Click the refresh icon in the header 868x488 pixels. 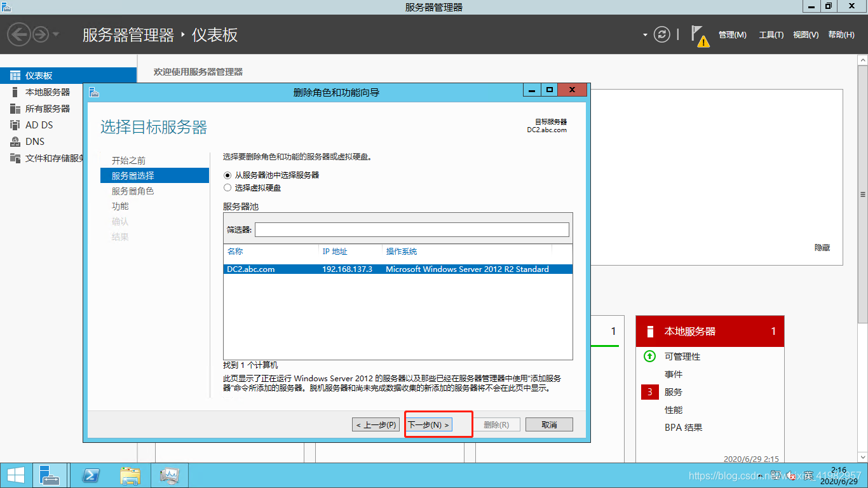pos(662,34)
